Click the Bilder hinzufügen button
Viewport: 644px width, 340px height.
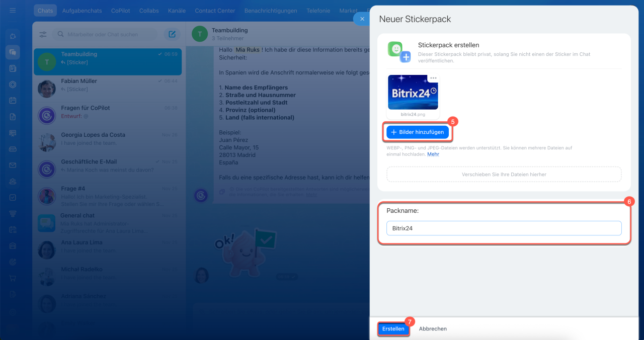(418, 132)
